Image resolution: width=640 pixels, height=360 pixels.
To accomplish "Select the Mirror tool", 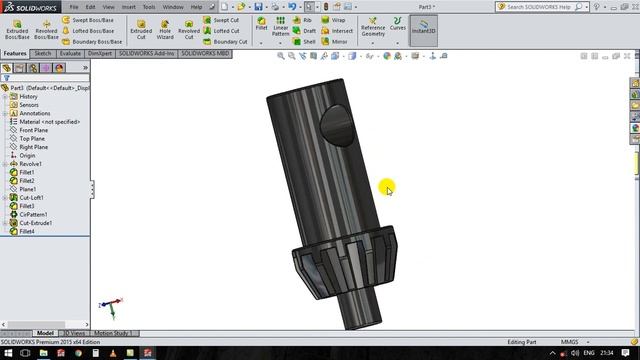I will 334,42.
